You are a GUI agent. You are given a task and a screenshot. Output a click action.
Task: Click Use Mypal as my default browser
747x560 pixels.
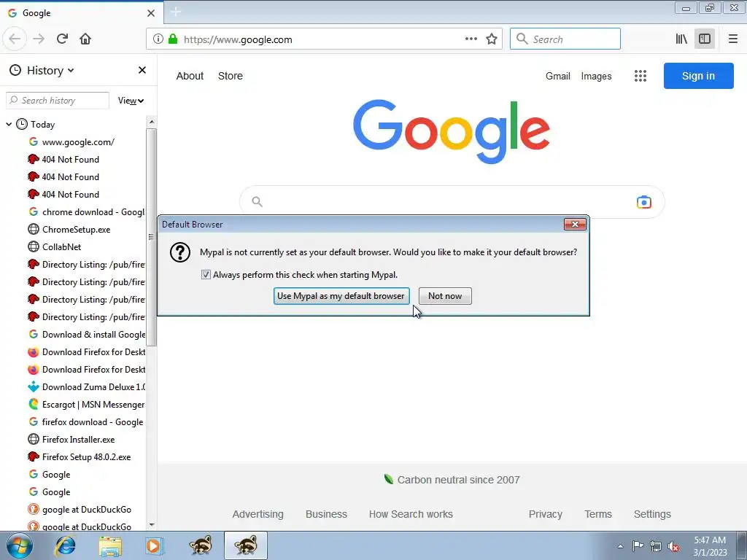[x=341, y=296]
